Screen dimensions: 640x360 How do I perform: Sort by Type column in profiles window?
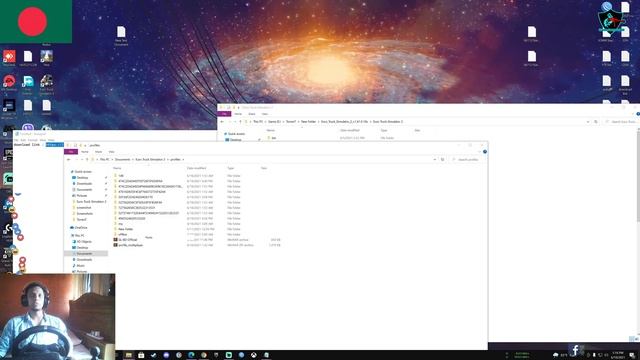tap(231, 168)
